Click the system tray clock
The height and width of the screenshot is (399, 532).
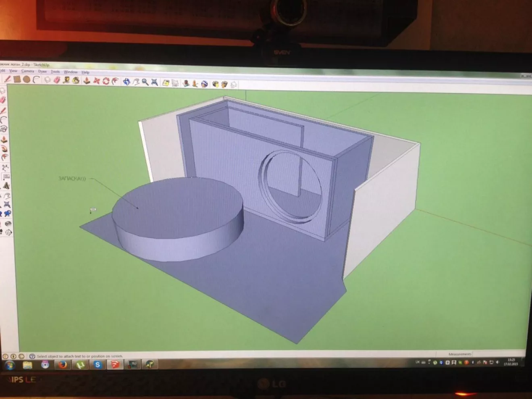coord(511,362)
